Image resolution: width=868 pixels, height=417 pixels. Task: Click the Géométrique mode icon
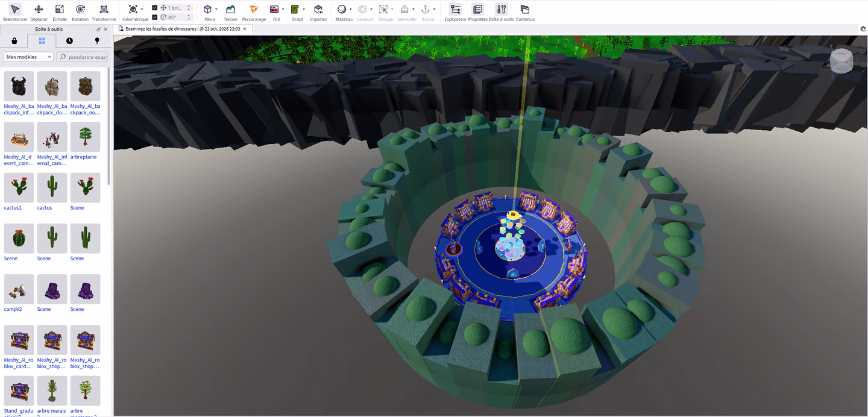click(133, 10)
